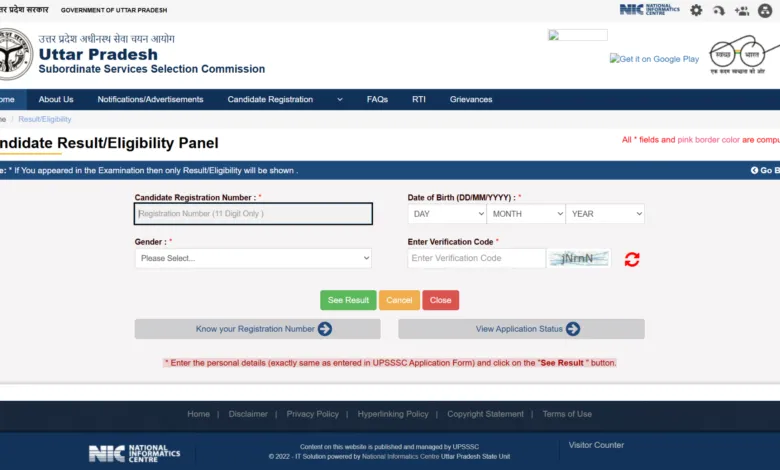
Task: Click the screen reader headset icon
Action: pyautogui.click(x=719, y=10)
